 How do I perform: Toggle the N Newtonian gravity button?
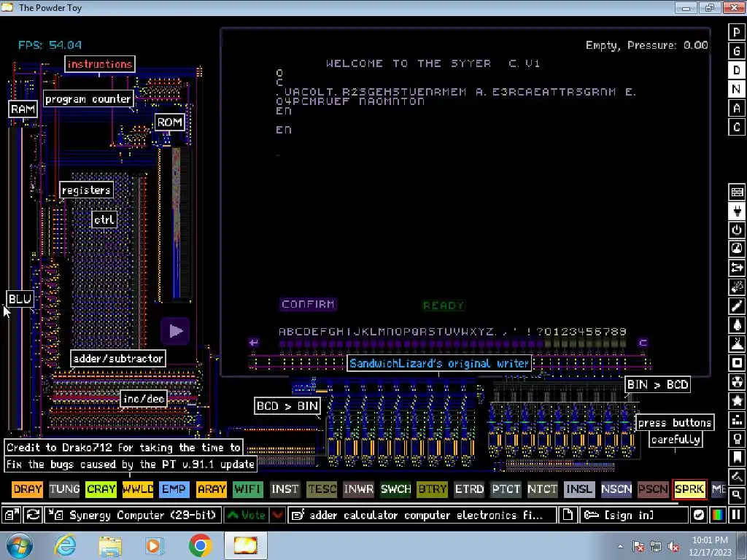pyautogui.click(x=737, y=89)
